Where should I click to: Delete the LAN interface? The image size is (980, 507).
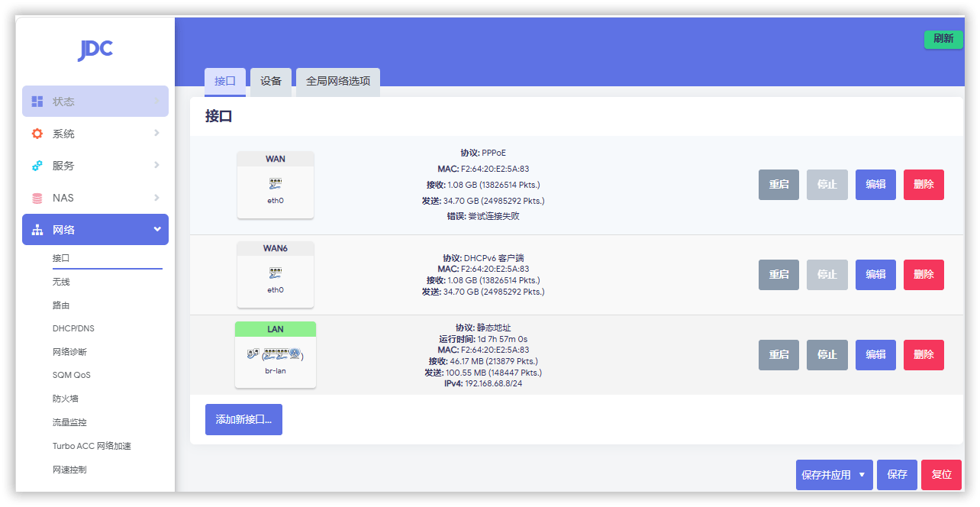pyautogui.click(x=924, y=355)
